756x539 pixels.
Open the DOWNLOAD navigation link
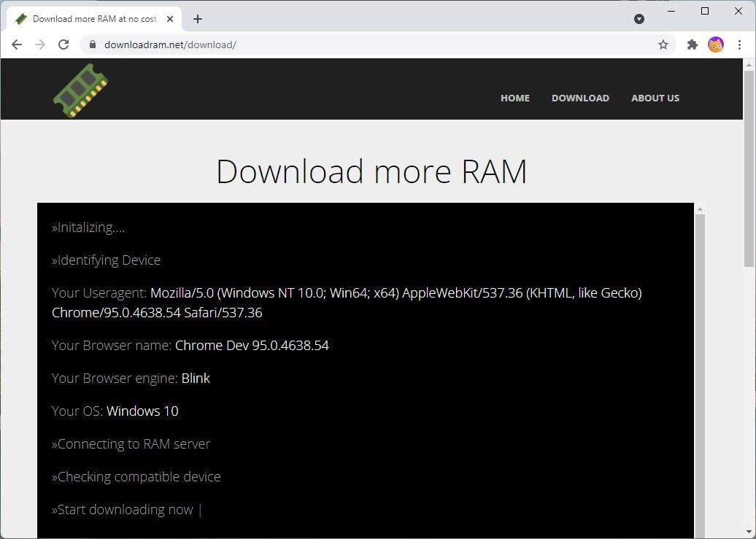point(581,98)
